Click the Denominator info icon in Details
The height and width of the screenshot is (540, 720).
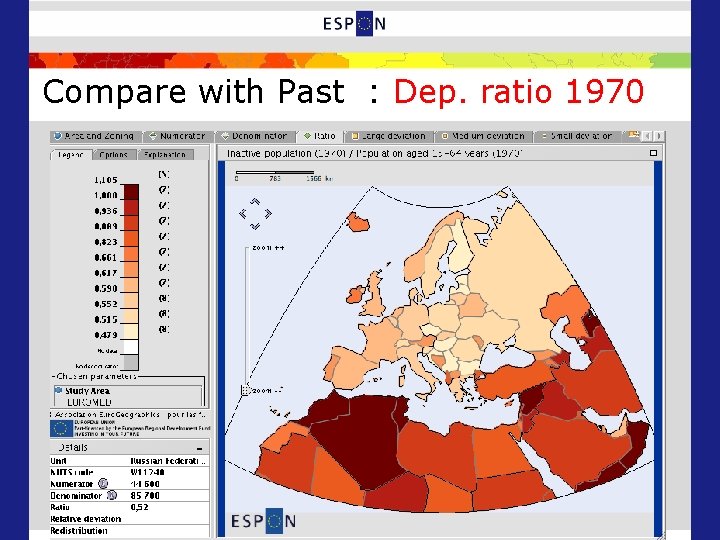tap(112, 495)
